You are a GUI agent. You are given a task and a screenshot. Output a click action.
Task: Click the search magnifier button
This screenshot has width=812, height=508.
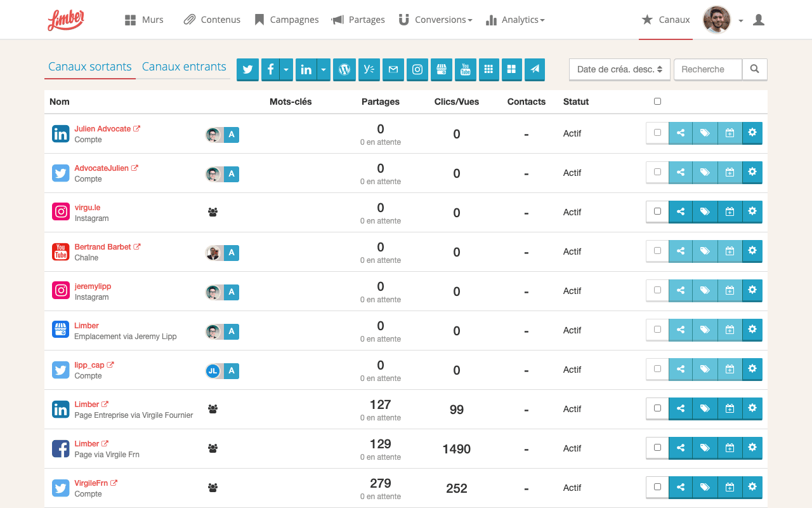point(755,69)
